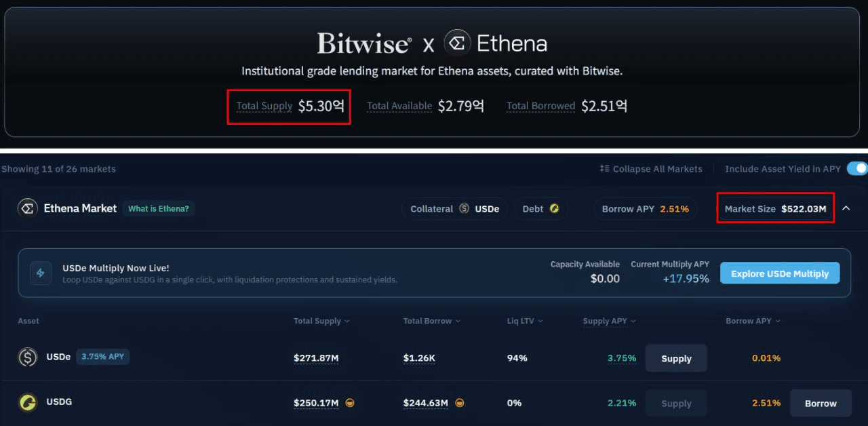Click the lightning bolt Multiply icon

[40, 273]
